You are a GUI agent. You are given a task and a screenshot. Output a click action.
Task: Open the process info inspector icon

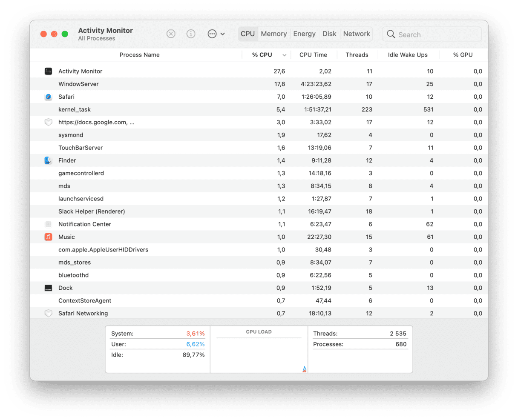(191, 34)
